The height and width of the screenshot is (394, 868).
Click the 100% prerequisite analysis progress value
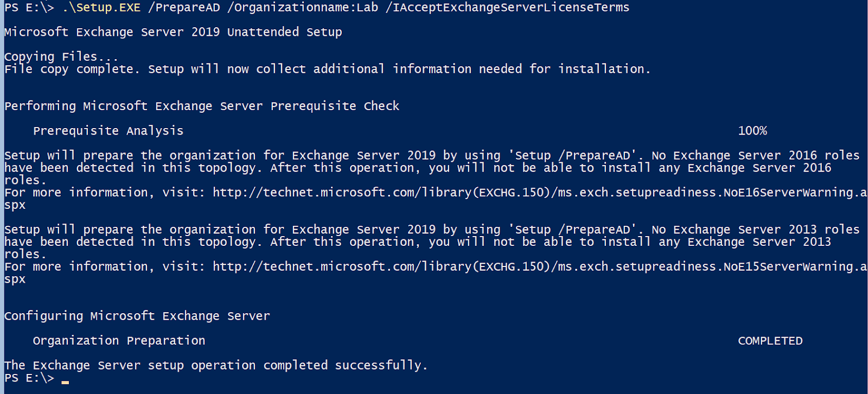tap(752, 131)
